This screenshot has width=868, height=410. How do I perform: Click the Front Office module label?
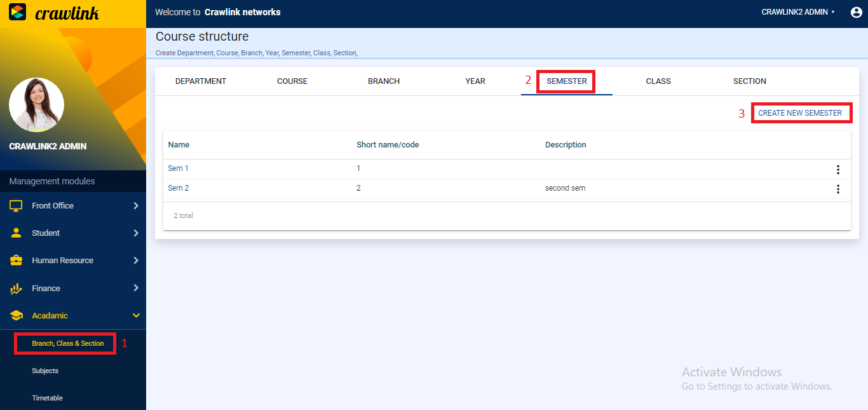(53, 206)
